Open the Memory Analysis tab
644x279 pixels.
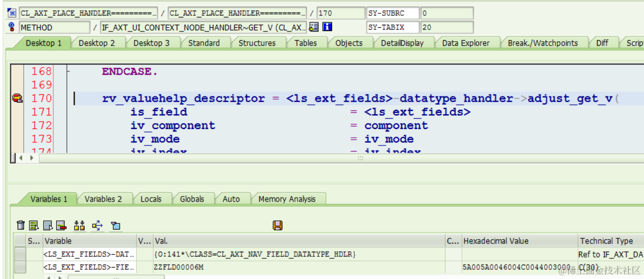pyautogui.click(x=287, y=199)
